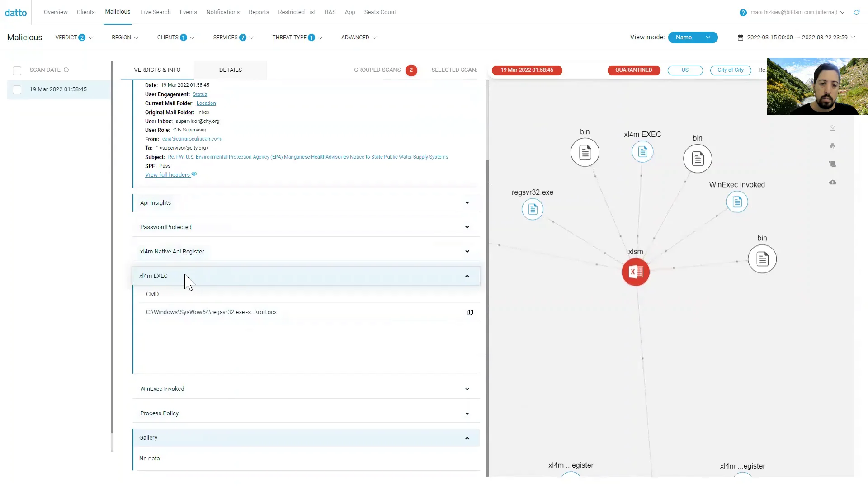
Task: Click the copy command clipboard icon
Action: (471, 312)
